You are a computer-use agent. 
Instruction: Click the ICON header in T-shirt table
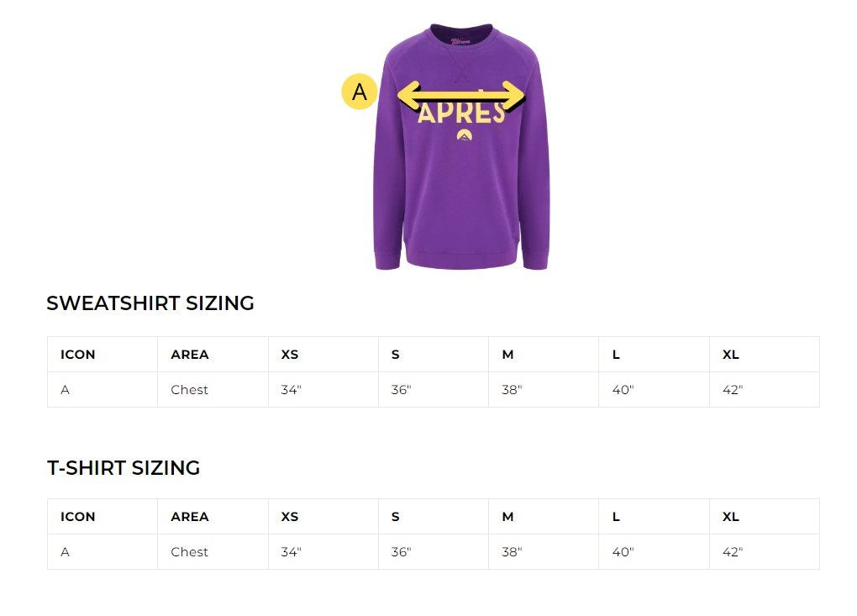coord(78,517)
